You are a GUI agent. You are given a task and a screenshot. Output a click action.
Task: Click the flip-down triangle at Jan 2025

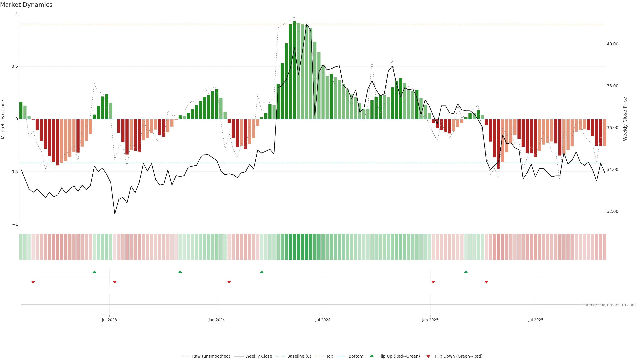tap(433, 282)
